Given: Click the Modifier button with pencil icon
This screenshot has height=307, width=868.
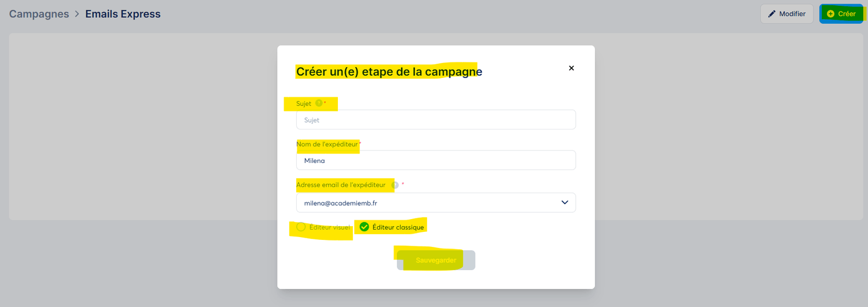Looking at the screenshot, I should pyautogui.click(x=786, y=14).
